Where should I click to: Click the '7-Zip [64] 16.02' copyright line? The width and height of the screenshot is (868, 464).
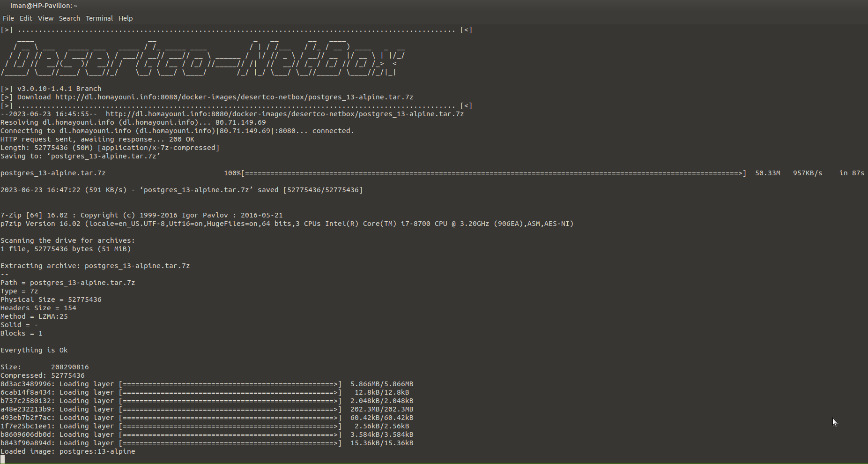click(141, 215)
